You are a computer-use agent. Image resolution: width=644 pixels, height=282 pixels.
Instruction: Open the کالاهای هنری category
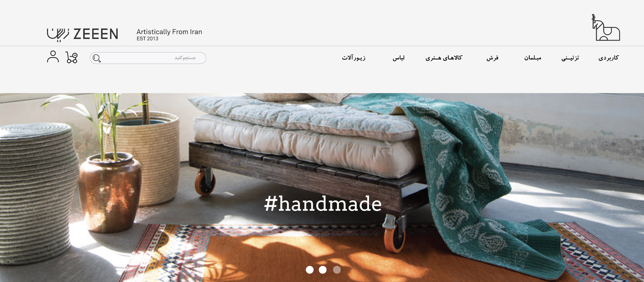click(444, 58)
